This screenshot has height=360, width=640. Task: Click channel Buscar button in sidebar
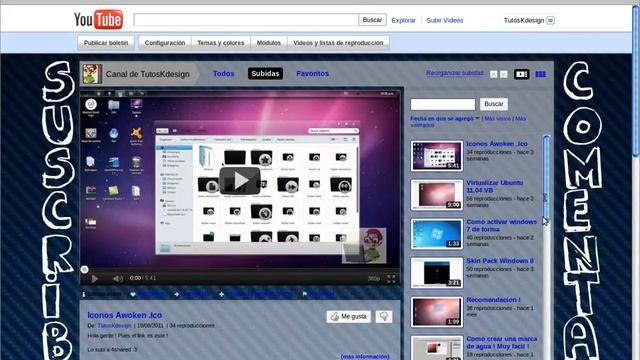click(493, 104)
